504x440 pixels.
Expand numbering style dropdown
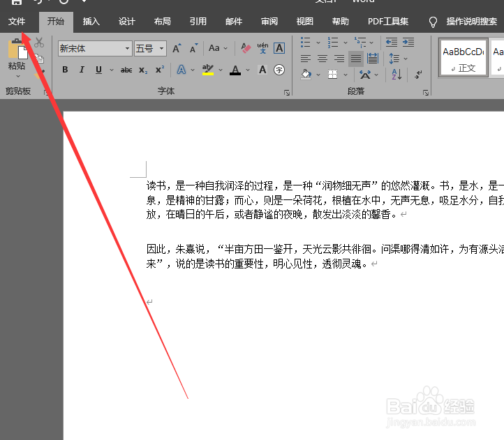346,43
